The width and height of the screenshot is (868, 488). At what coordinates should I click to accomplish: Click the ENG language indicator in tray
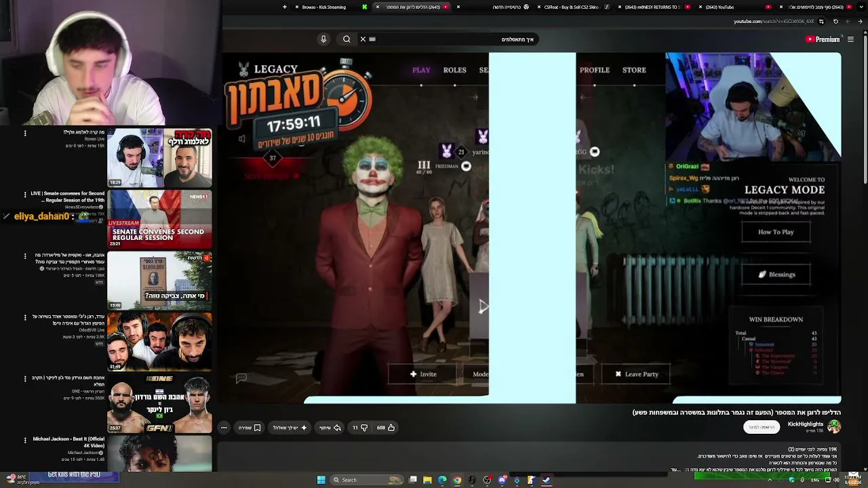click(815, 480)
